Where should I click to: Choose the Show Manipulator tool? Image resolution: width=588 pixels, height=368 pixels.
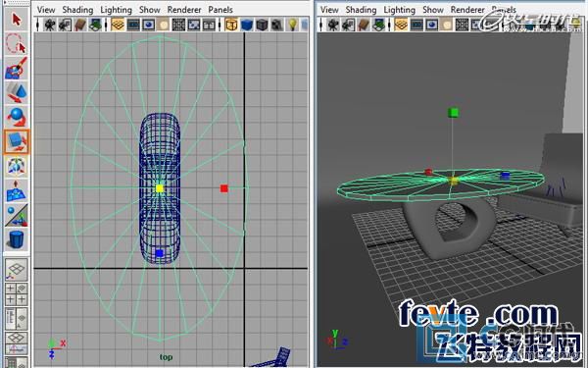tap(17, 215)
